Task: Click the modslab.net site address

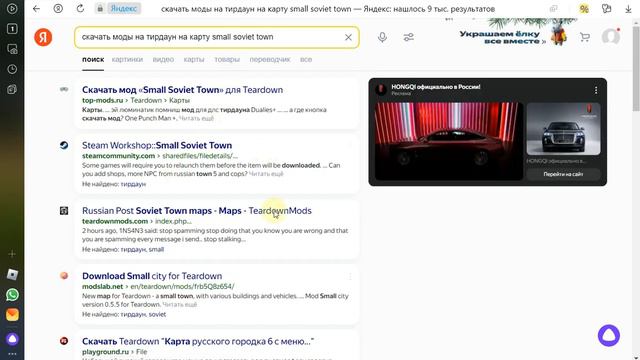Action: [x=102, y=287]
